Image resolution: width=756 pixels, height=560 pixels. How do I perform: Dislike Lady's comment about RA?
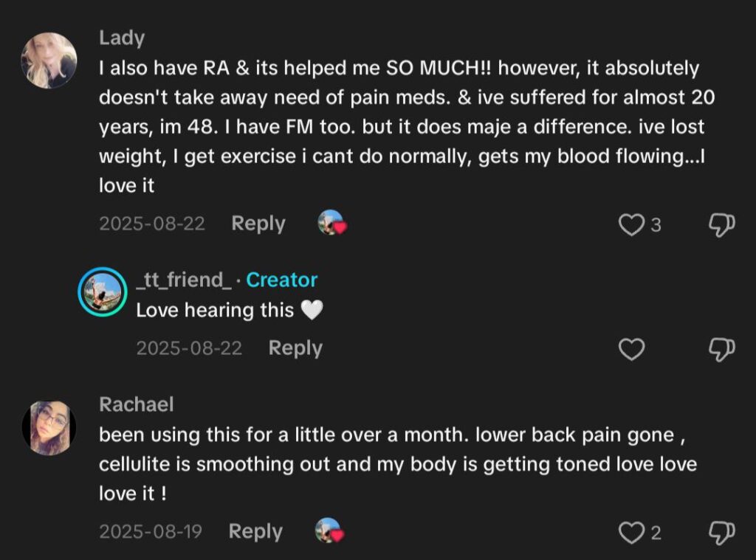click(721, 225)
